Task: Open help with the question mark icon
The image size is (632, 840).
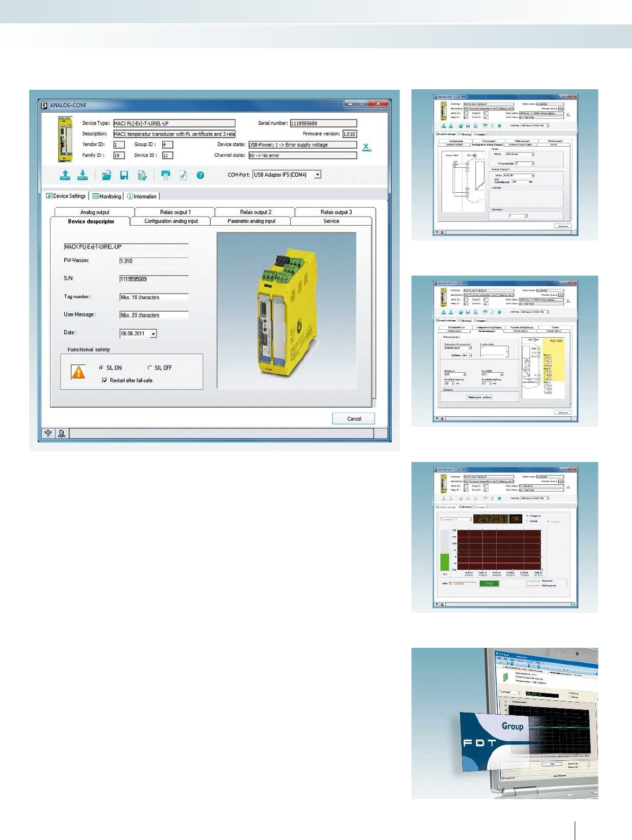Action: 201,175
